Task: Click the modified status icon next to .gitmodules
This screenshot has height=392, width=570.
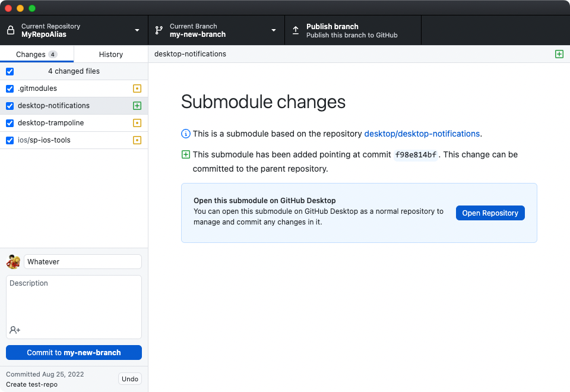Action: point(137,88)
